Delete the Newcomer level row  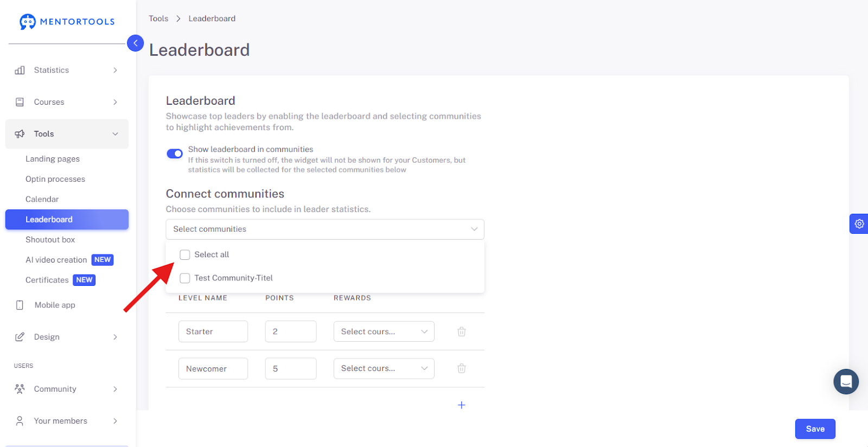point(462,368)
